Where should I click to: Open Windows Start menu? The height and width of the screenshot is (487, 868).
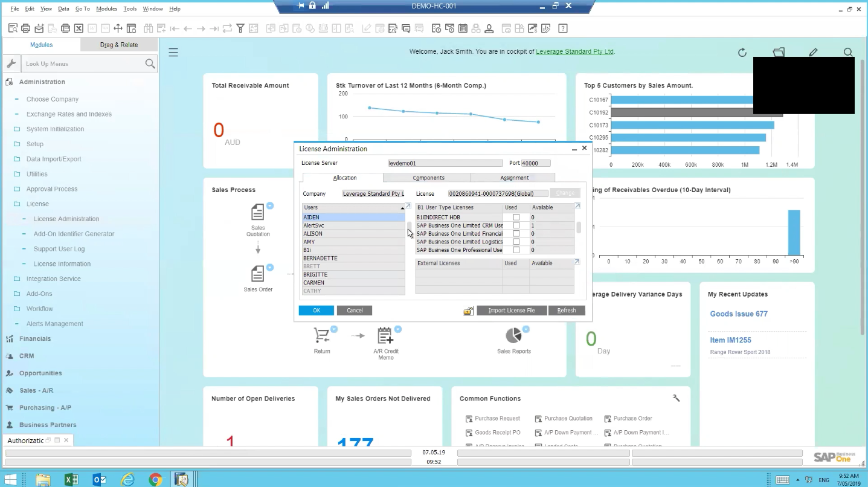pyautogui.click(x=11, y=480)
